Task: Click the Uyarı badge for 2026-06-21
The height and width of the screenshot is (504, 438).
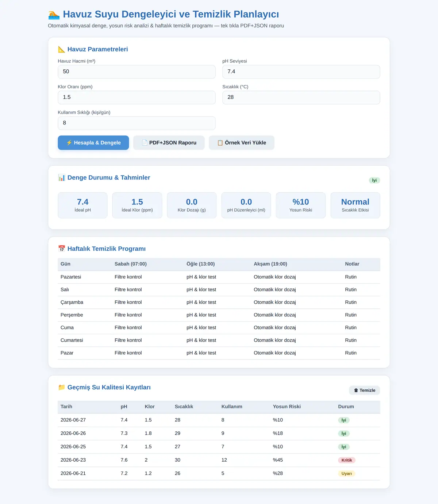Action: coord(347,474)
